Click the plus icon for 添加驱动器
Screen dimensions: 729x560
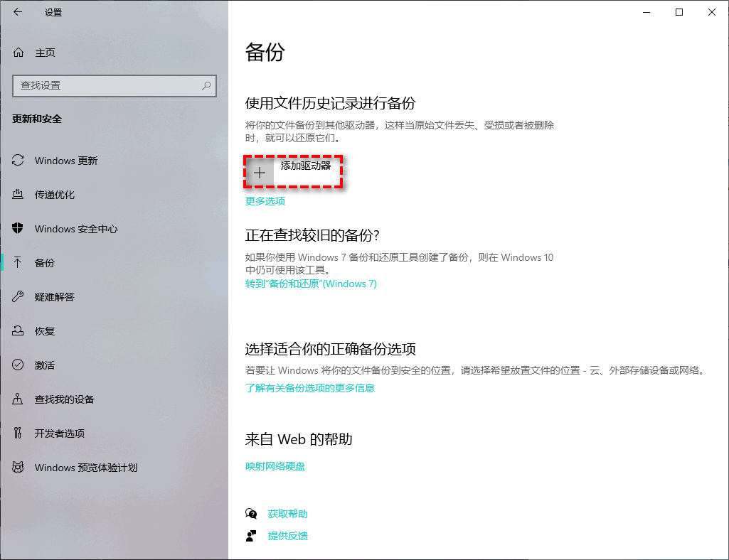pyautogui.click(x=260, y=173)
